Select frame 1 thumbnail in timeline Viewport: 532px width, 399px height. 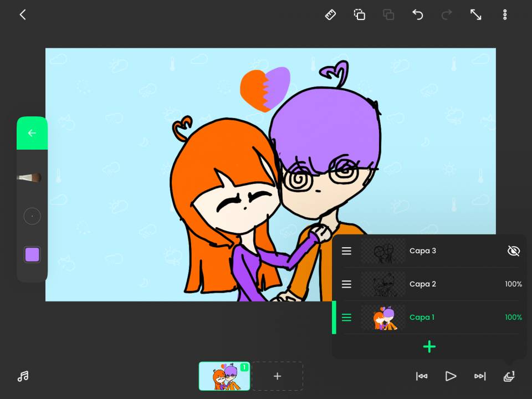[x=224, y=376]
